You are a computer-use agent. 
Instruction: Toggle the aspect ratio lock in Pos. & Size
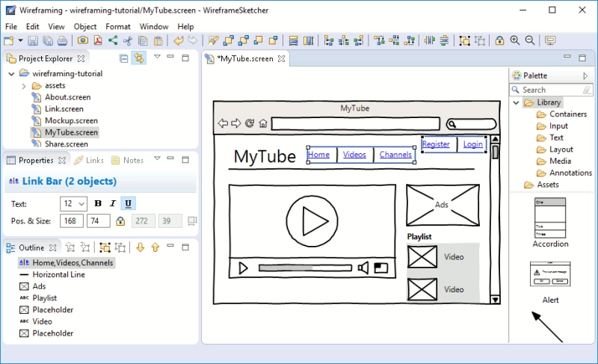(x=120, y=221)
